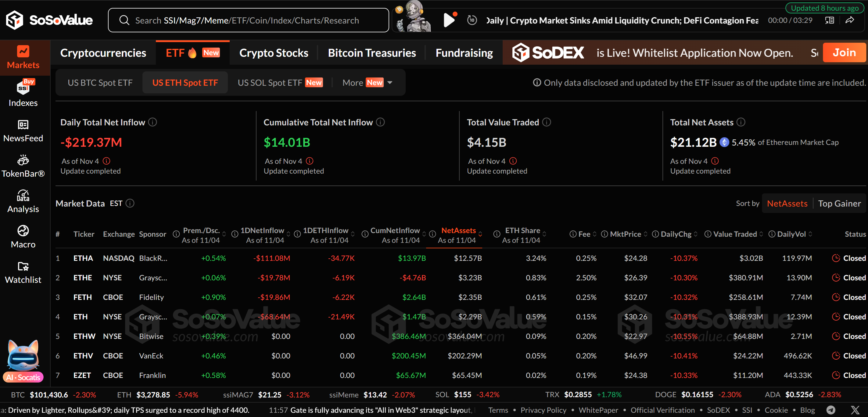Rewind audio ten seconds
868x417 pixels.
click(472, 20)
